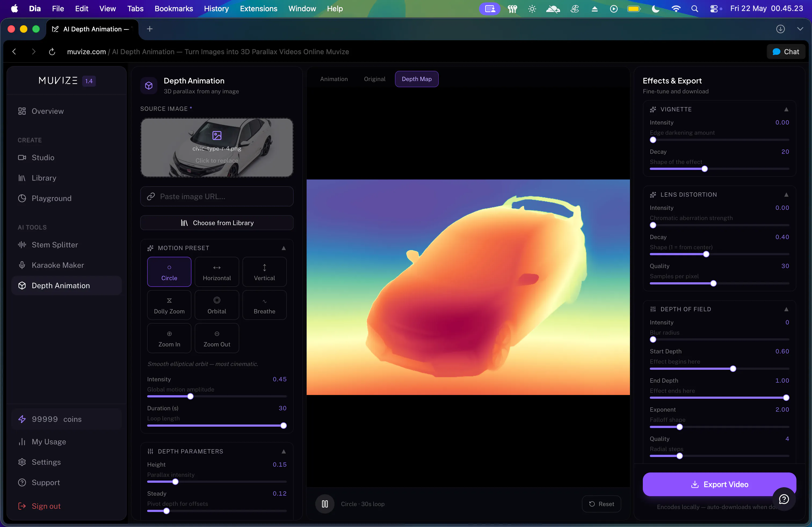
Task: Collapse the Motion Preset section
Action: pyautogui.click(x=284, y=248)
